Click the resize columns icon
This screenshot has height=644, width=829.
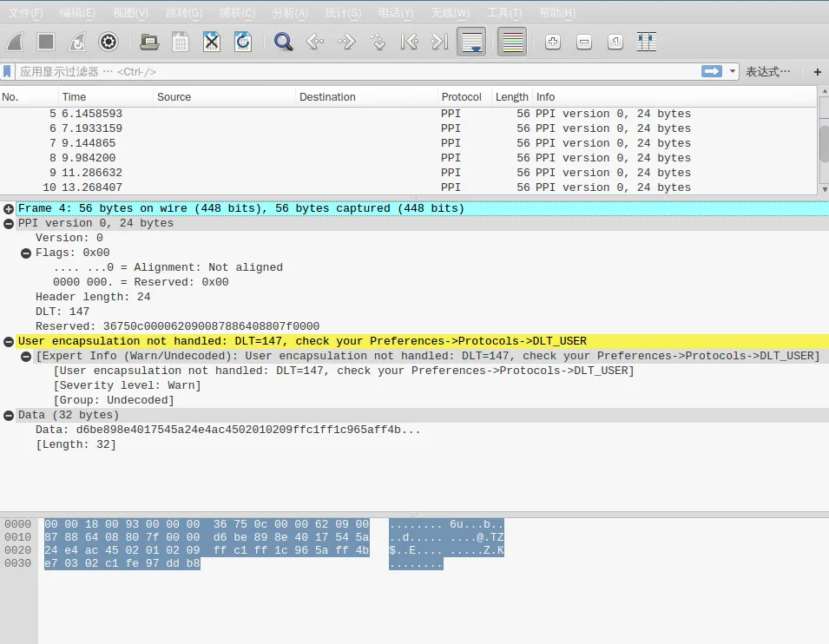click(646, 42)
